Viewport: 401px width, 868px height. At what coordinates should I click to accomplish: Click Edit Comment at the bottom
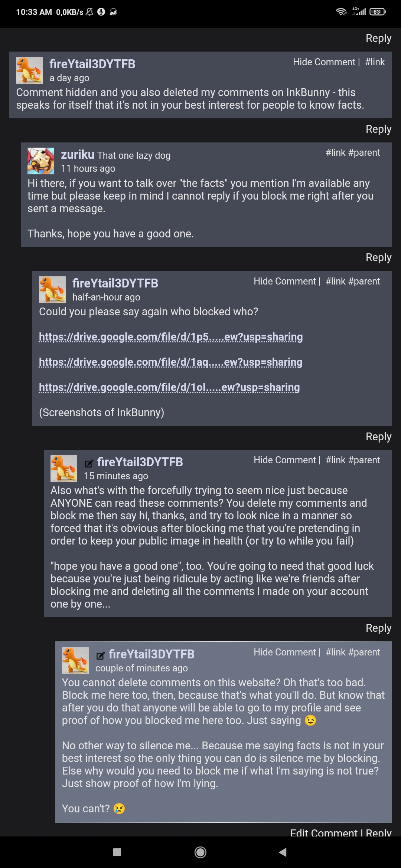click(323, 833)
